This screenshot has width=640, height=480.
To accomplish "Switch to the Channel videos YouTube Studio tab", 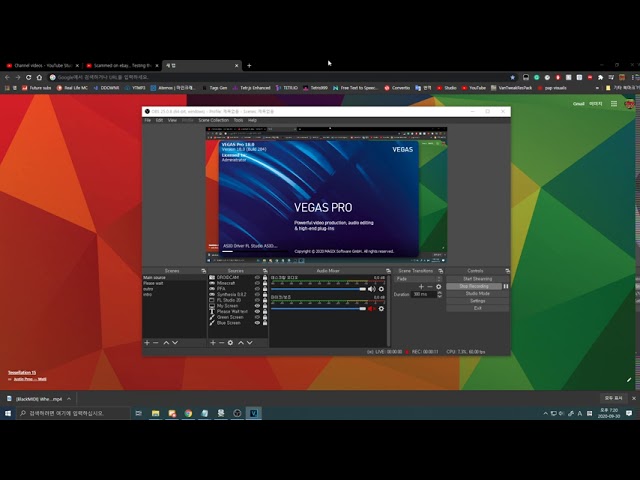I will pos(42,65).
